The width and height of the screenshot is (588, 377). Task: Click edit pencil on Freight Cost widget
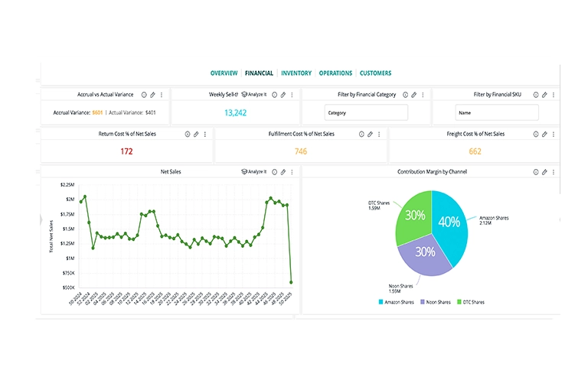[x=544, y=134]
